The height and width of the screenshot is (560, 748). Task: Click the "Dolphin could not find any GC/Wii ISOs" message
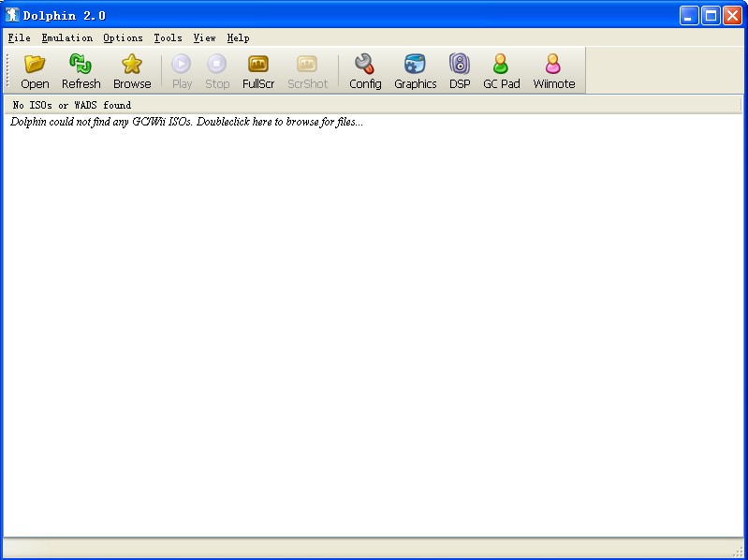pos(186,122)
